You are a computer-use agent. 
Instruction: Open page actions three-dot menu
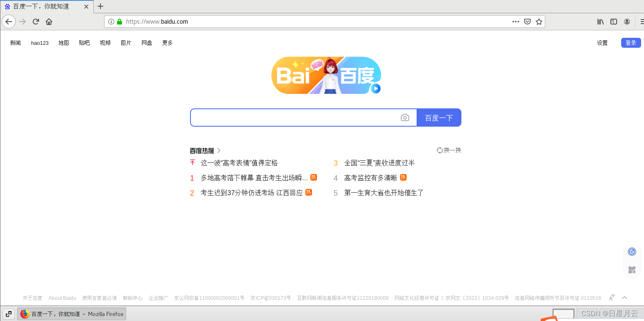516,22
